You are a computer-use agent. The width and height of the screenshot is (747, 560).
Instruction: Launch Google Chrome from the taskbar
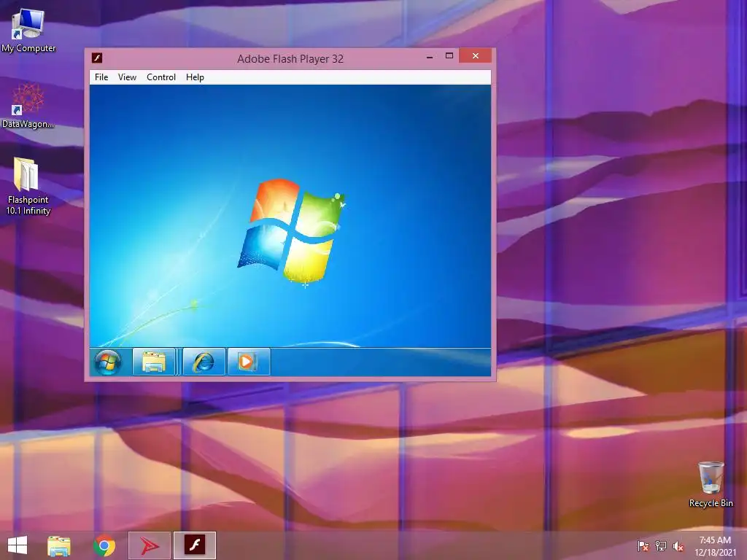104,545
